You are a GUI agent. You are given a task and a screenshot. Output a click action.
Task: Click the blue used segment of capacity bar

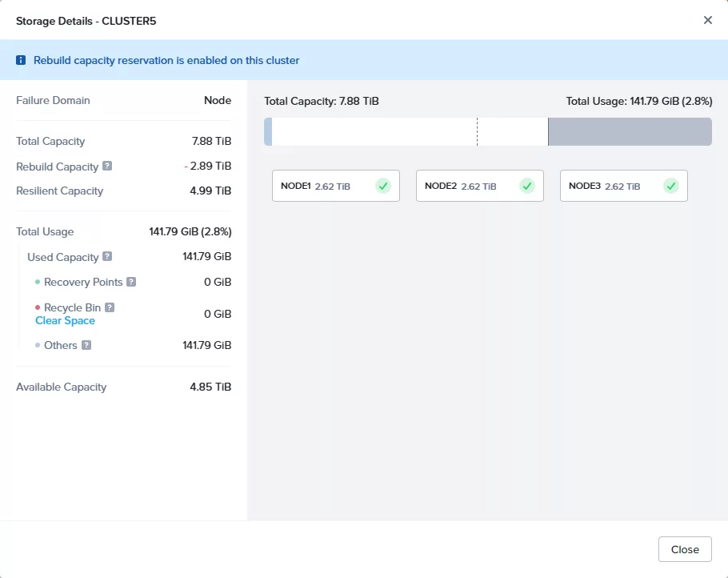pyautogui.click(x=268, y=132)
